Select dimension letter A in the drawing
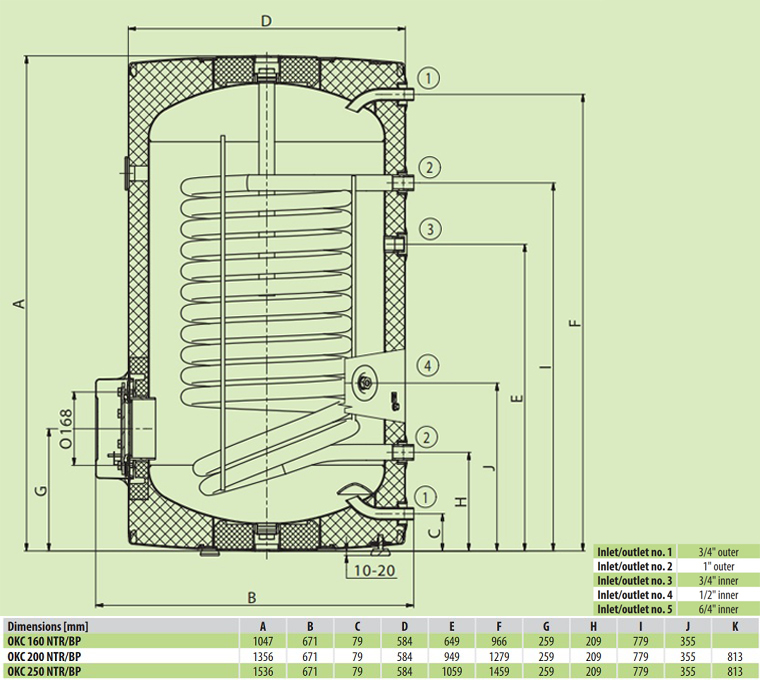Image resolution: width=760 pixels, height=682 pixels. (17, 304)
